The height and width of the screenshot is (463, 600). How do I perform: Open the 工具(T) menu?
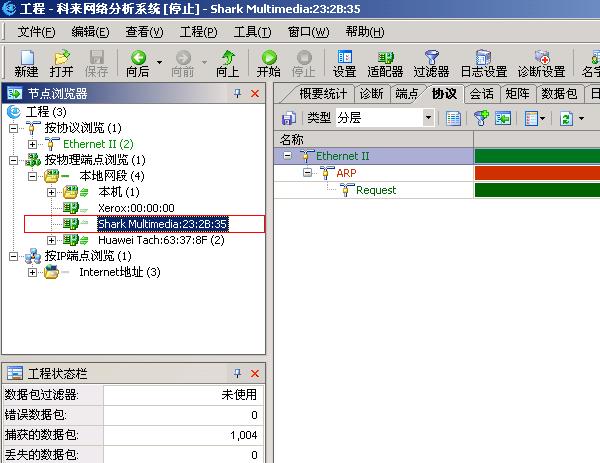click(253, 32)
